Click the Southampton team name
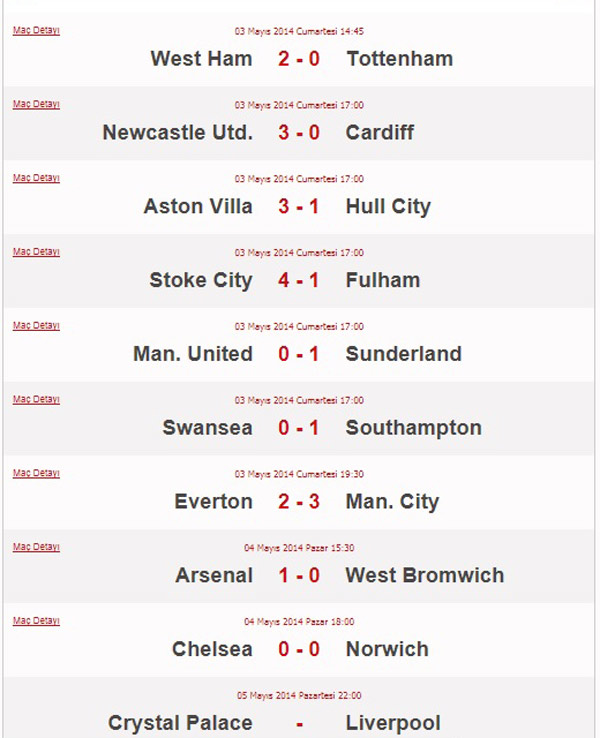600x738 pixels. click(414, 428)
